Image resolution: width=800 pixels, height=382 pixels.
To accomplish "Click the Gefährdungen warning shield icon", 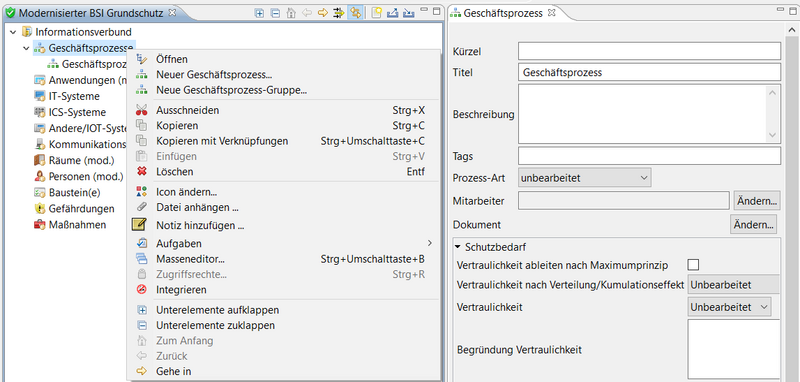I will (x=40, y=209).
